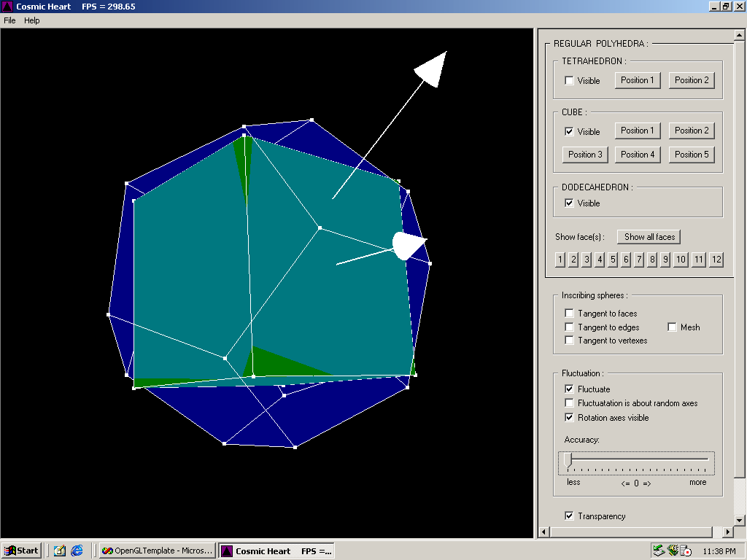Screen dimensions: 747x560
Task: Click the tray icon with red dot
Action: click(686, 551)
